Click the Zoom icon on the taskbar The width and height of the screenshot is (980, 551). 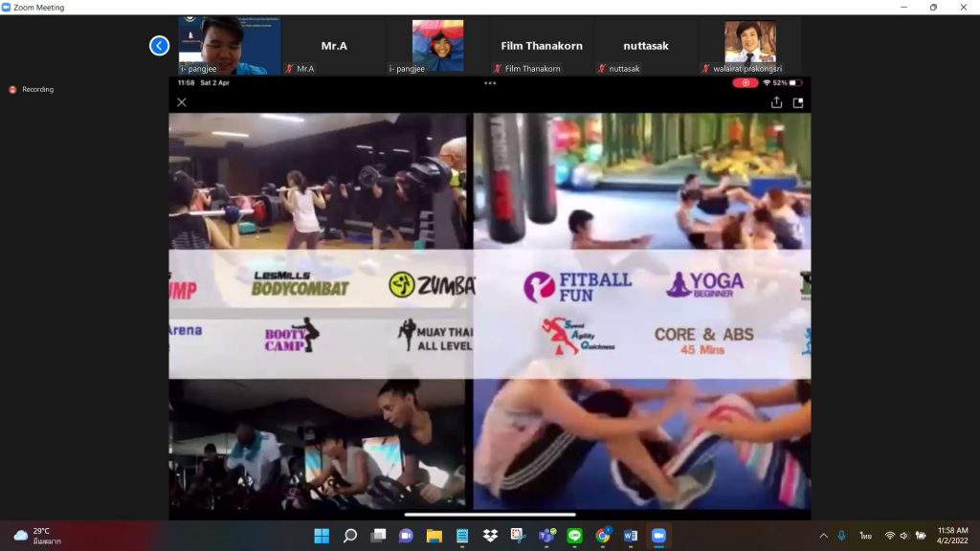[658, 536]
